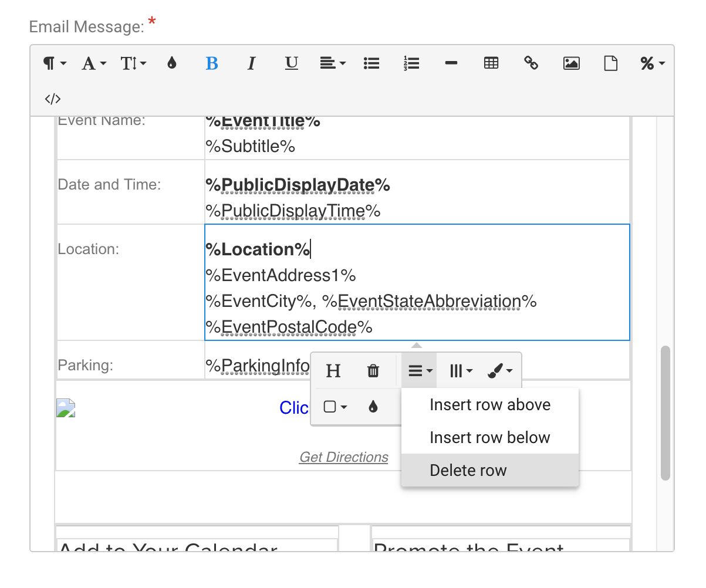The width and height of the screenshot is (706, 588).
Task: Insert an unordered bullet list
Action: [371, 63]
